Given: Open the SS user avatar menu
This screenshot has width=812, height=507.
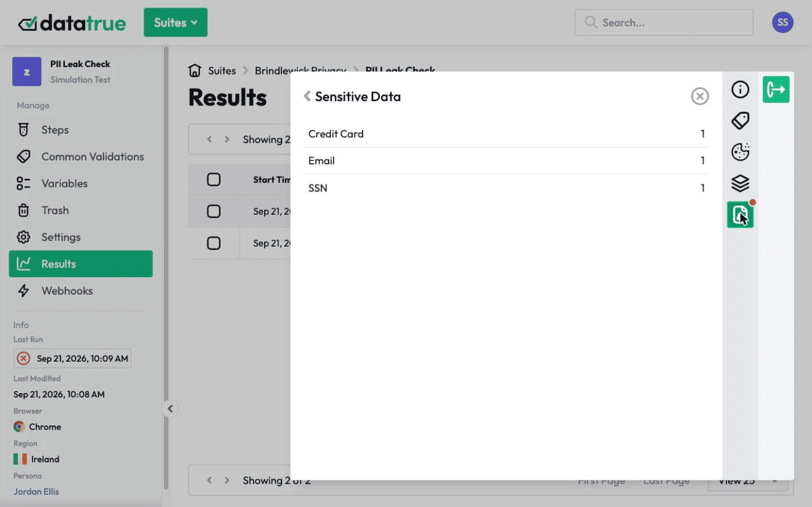Looking at the screenshot, I should point(782,23).
